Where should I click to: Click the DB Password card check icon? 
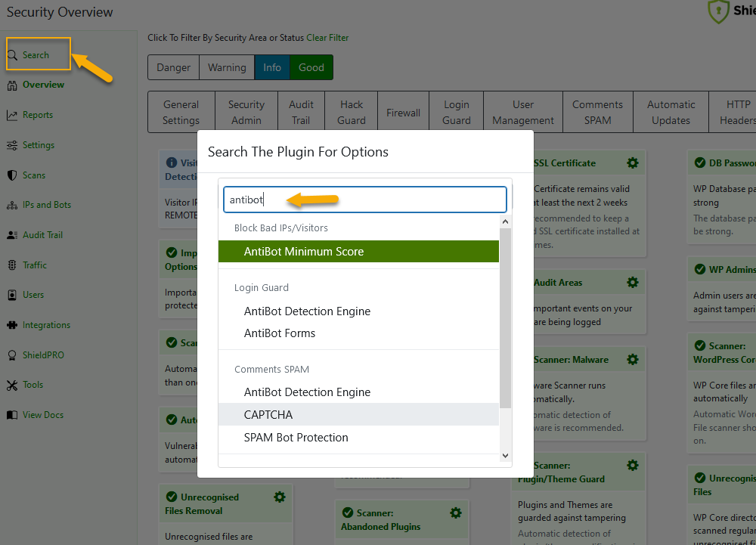[x=699, y=163]
